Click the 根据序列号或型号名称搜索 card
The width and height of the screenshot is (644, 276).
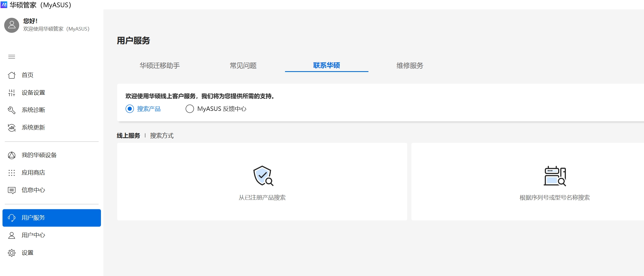554,182
